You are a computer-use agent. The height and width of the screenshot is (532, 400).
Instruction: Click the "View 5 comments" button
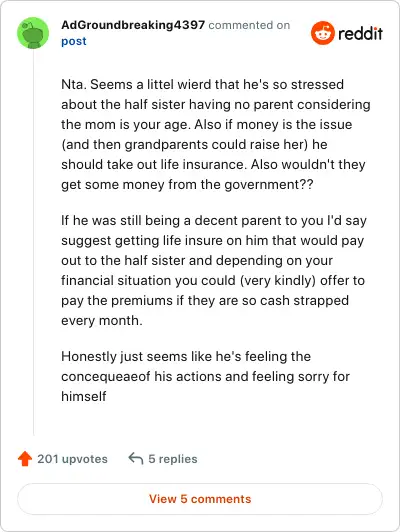200,499
